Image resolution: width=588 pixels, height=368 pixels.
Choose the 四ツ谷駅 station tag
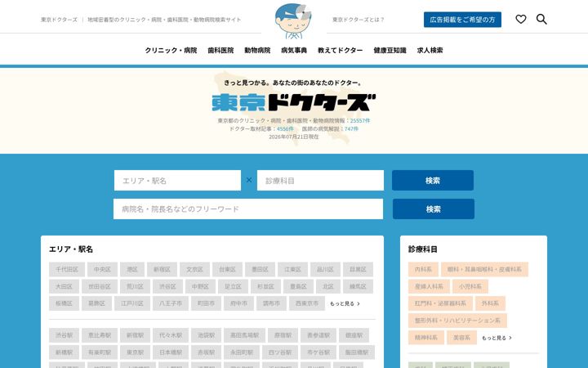click(280, 352)
